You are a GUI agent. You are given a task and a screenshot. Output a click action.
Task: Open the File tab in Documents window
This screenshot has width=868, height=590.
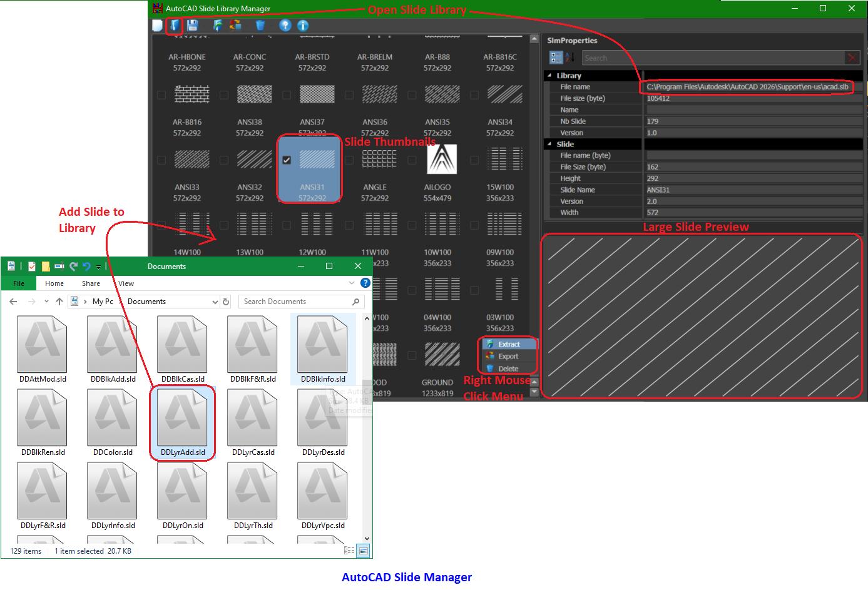[x=19, y=283]
